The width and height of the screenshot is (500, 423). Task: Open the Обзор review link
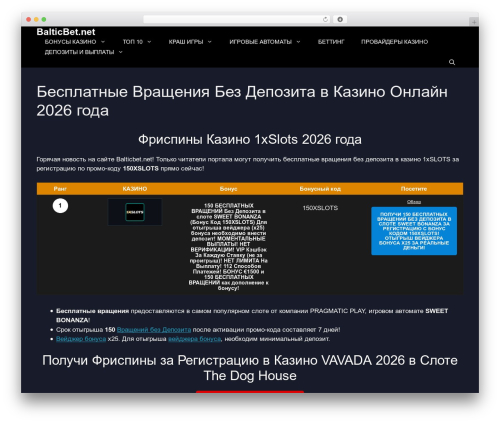414,202
